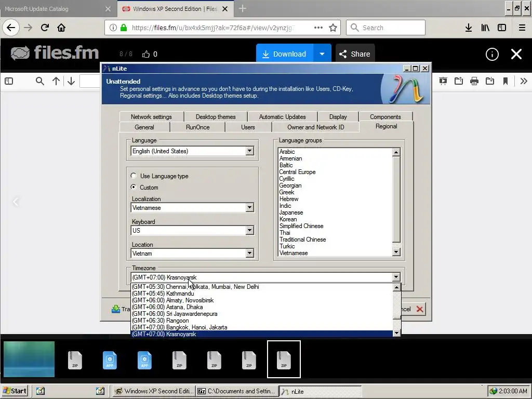This screenshot has height=399, width=532.
Task: Go to next page with down arrow
Action: (71, 81)
